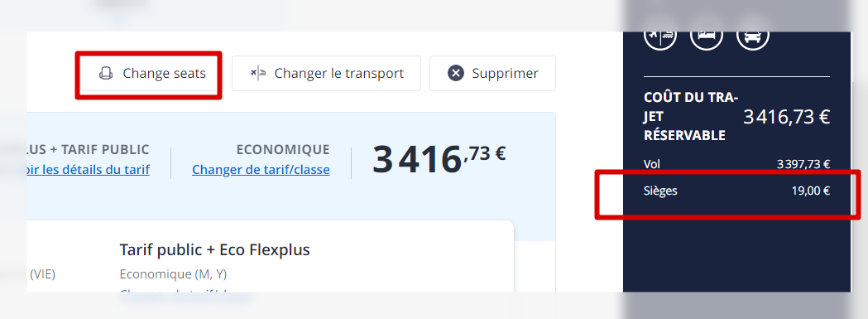Select the hotel bed icon in sidebar
Viewport: 868px width, 319px height.
point(707,36)
